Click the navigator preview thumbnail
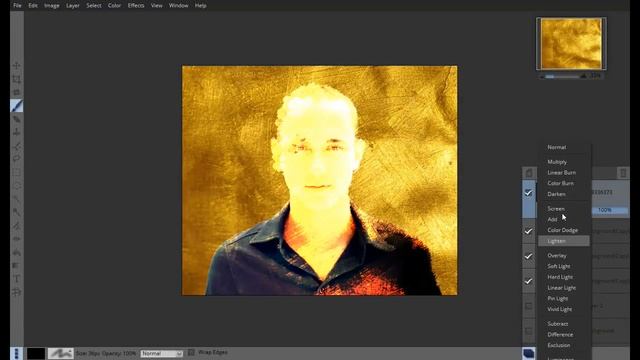The image size is (640, 360). pyautogui.click(x=571, y=44)
